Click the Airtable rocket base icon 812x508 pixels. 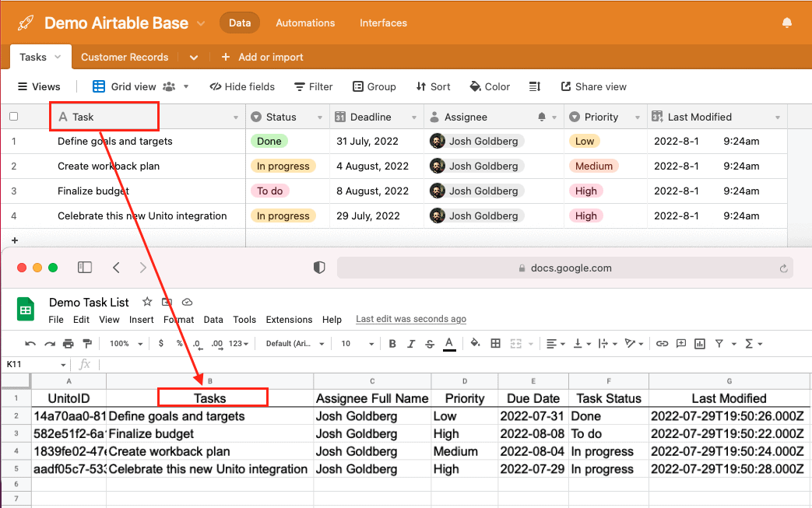tap(26, 23)
